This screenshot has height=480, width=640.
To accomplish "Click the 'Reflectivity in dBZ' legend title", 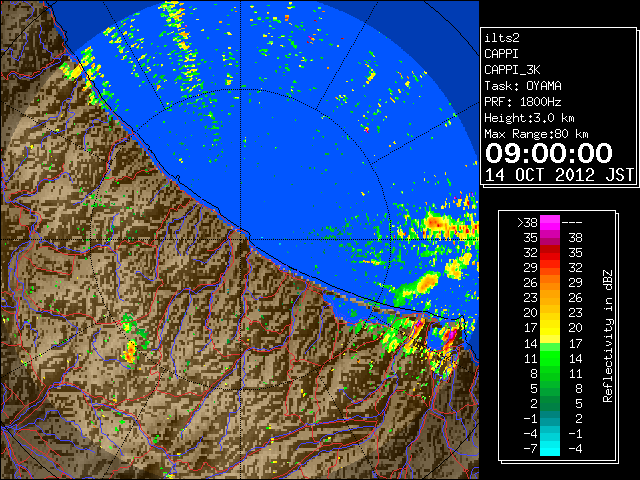I will pos(607,336).
